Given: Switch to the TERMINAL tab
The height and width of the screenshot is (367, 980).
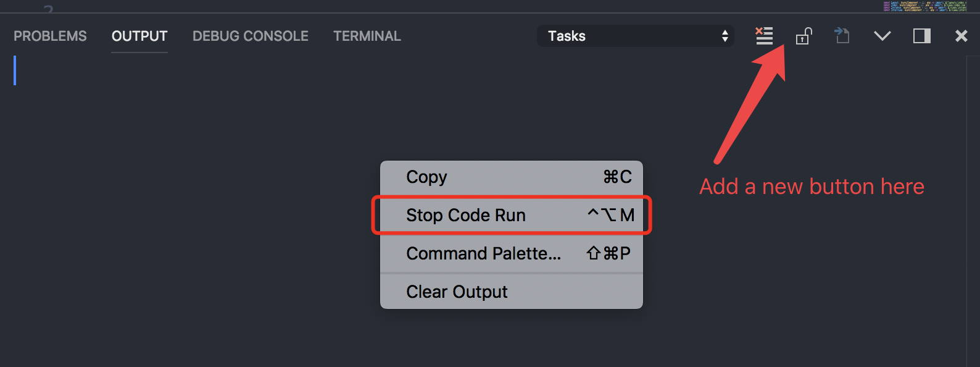Looking at the screenshot, I should [x=367, y=36].
